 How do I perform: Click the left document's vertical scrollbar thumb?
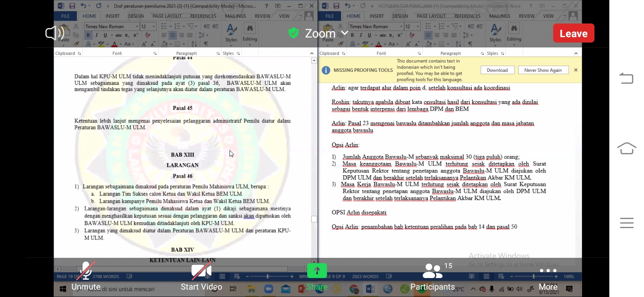tap(314, 219)
